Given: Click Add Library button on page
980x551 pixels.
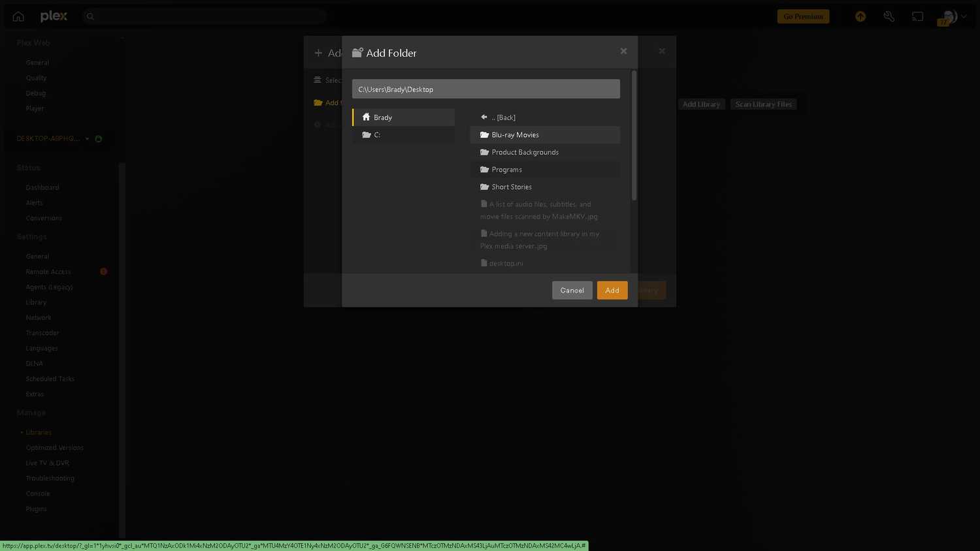Looking at the screenshot, I should 701,104.
